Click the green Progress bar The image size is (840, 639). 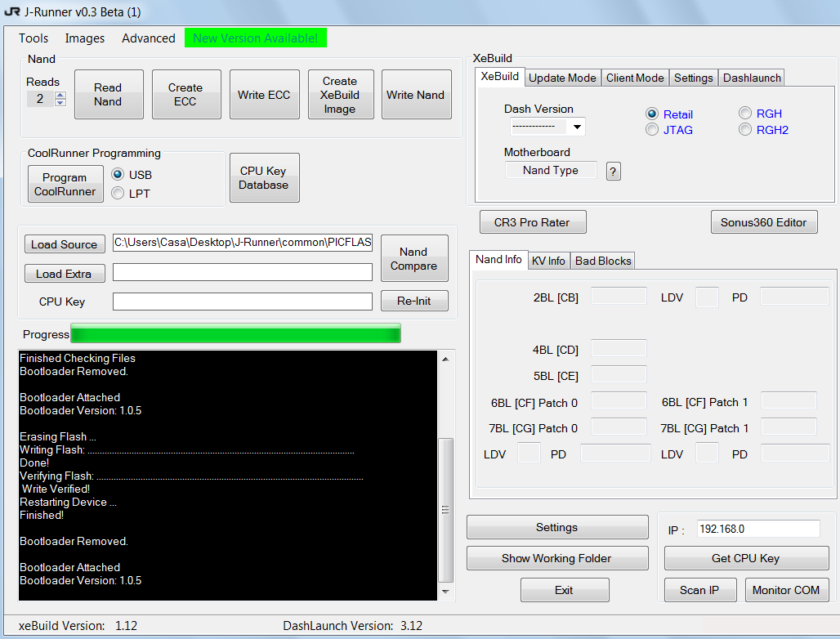coord(235,333)
